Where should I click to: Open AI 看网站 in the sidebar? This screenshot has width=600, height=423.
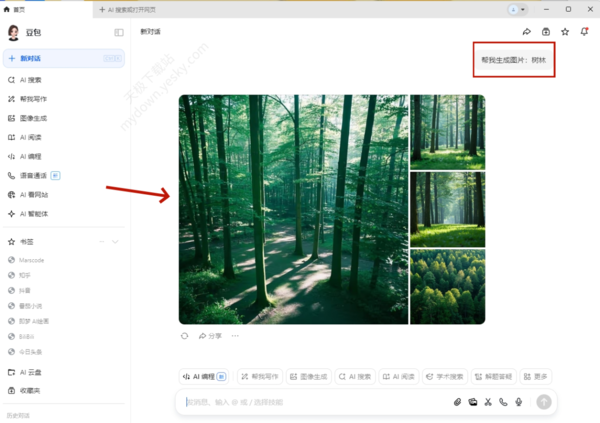64,195
